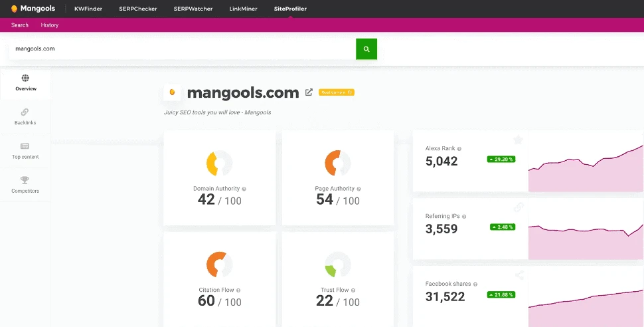Click the Alexa Rank value 5,042

tap(442, 162)
